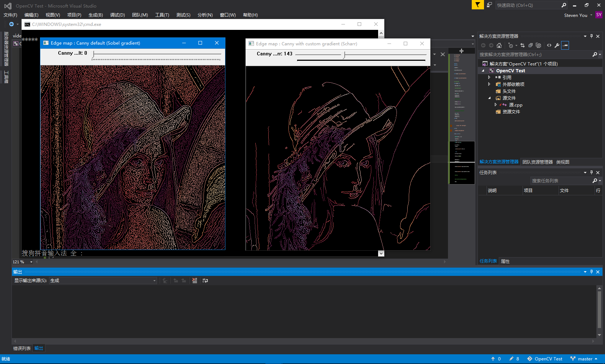
Task: Click the notifications flag icon
Action: pos(478,5)
